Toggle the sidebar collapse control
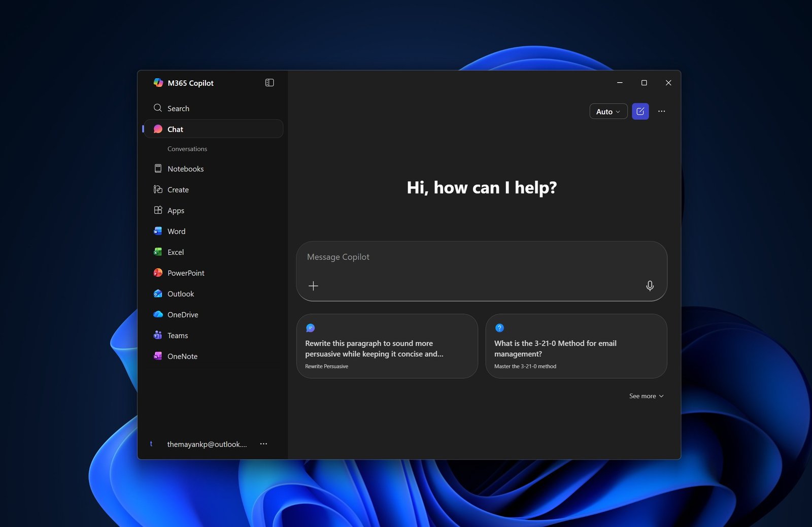The width and height of the screenshot is (812, 527). (269, 82)
